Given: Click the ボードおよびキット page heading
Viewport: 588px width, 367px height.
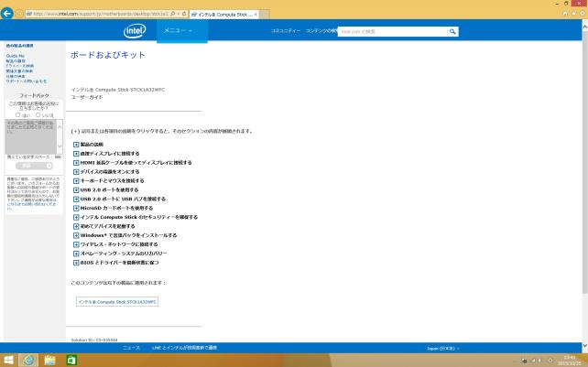Looking at the screenshot, I should pos(108,55).
